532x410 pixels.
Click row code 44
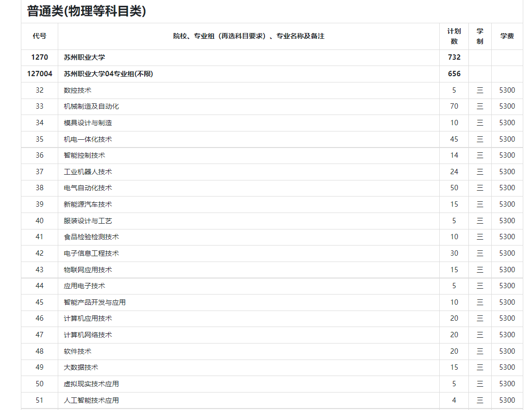(39, 286)
